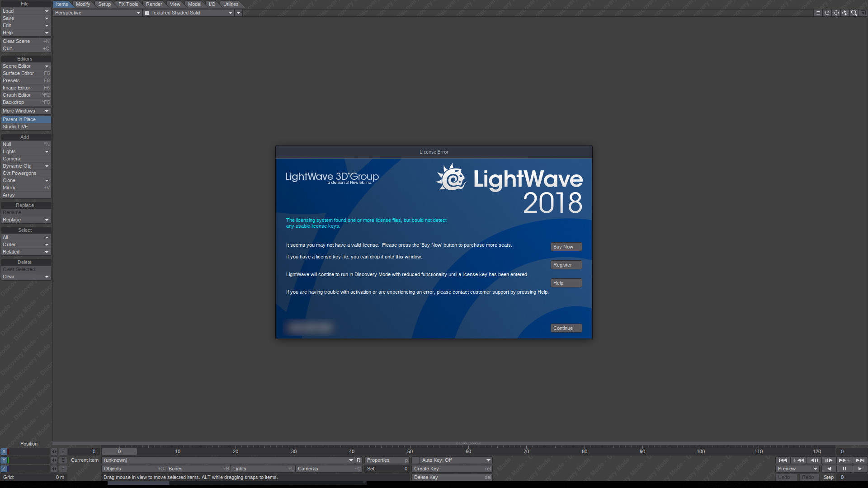Continue in Discovery Mode
The width and height of the screenshot is (868, 488).
pyautogui.click(x=566, y=328)
